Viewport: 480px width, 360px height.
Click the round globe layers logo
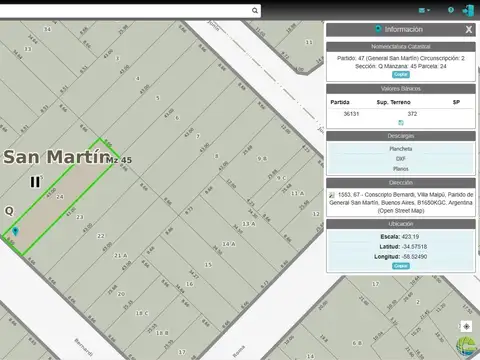(x=466, y=346)
